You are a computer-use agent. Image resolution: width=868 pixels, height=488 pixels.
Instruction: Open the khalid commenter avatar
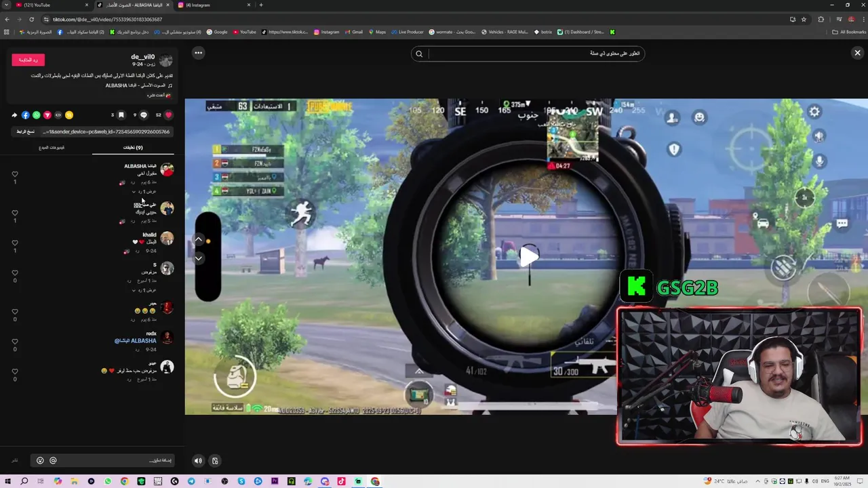[167, 239]
